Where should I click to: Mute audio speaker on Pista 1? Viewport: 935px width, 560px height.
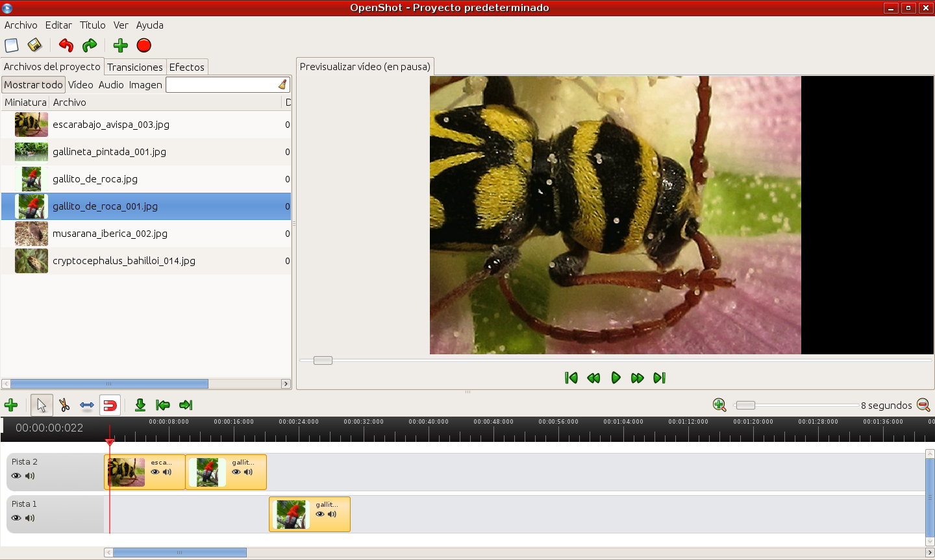(30, 518)
